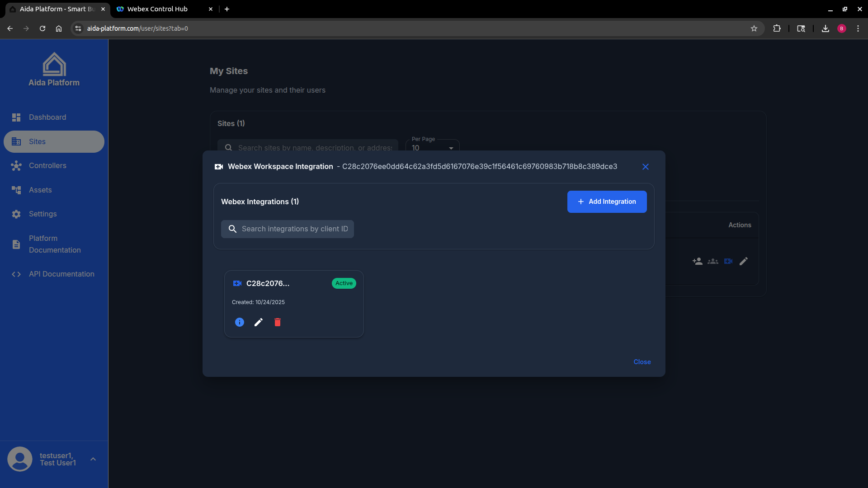Screen dimensions: 868x488
Task: Open Controllers from the sidebar
Action: (47, 165)
